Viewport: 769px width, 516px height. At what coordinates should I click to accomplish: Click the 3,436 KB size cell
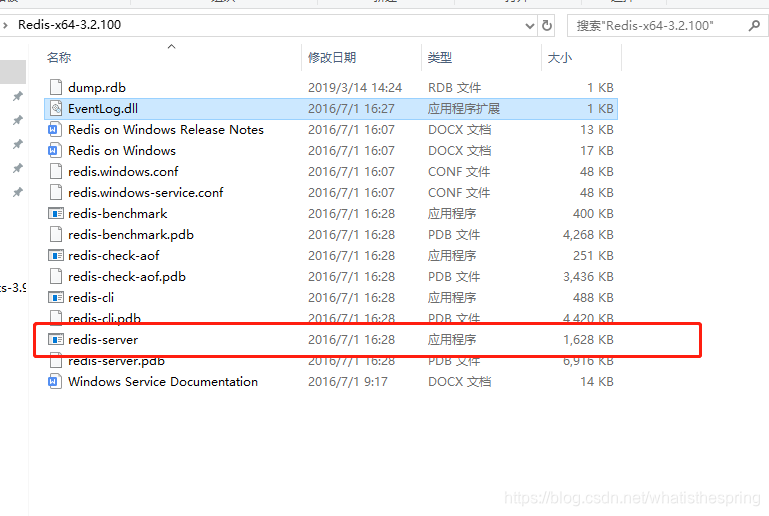click(588, 277)
